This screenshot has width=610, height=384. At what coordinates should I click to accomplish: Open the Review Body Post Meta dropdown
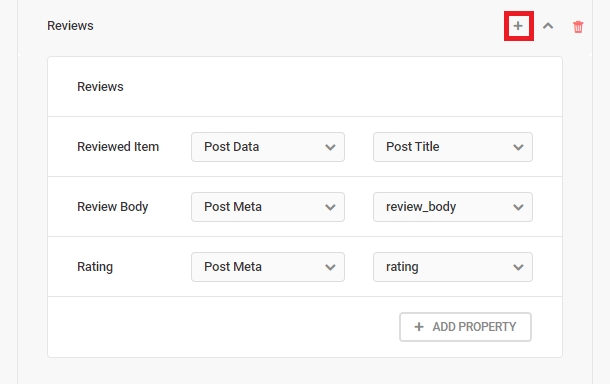click(x=268, y=207)
